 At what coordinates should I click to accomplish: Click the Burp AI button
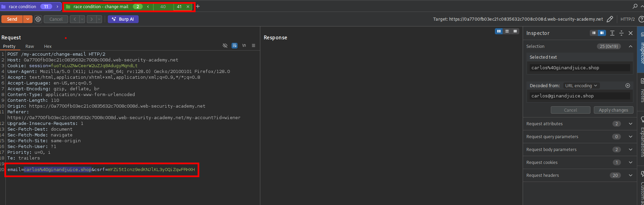tap(123, 19)
